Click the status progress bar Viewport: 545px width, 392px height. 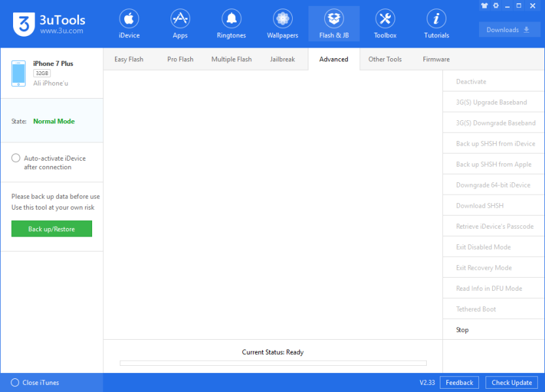coord(272,363)
